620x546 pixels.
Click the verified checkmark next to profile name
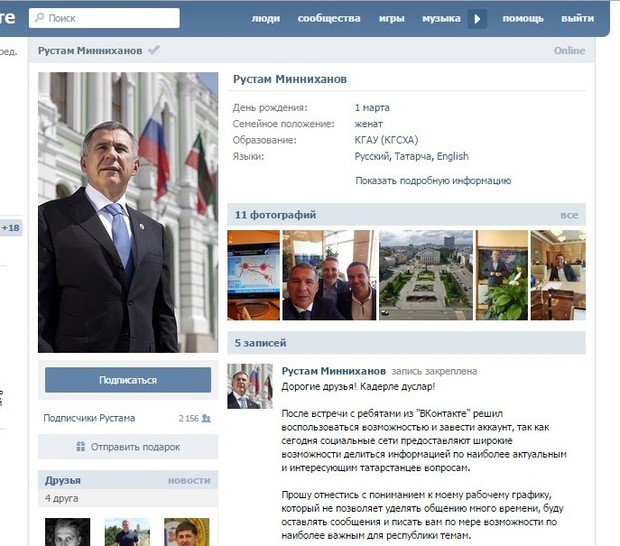click(x=153, y=50)
